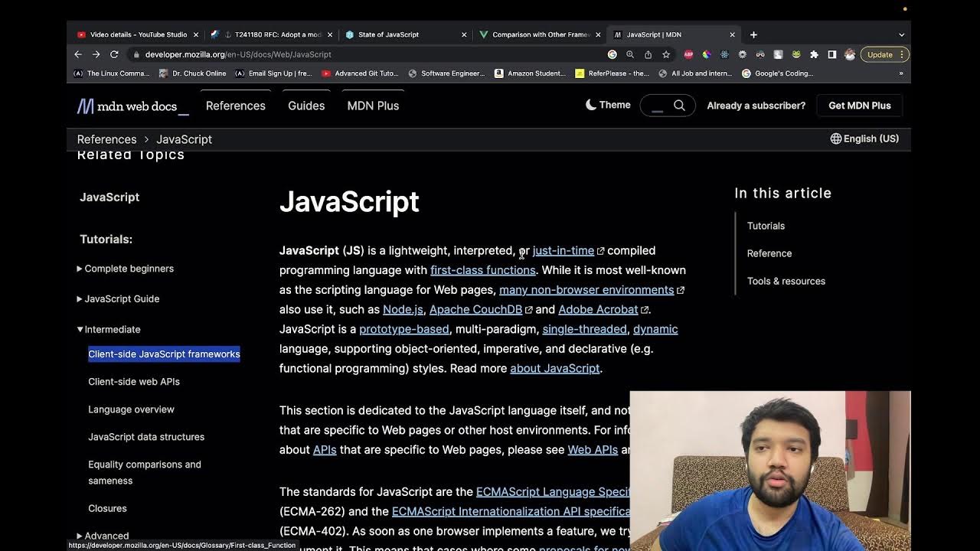This screenshot has height=551, width=980.
Task: Open Closures in sidebar
Action: click(x=107, y=508)
